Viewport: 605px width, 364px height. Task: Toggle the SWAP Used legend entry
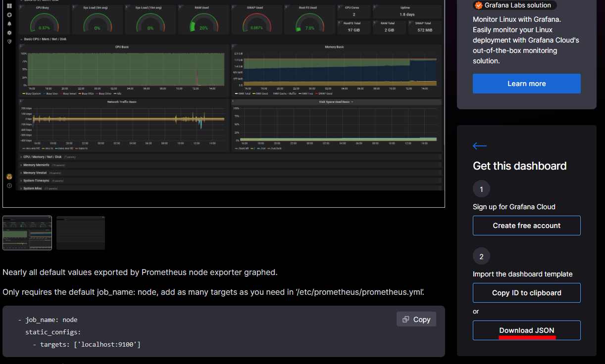(x=323, y=93)
